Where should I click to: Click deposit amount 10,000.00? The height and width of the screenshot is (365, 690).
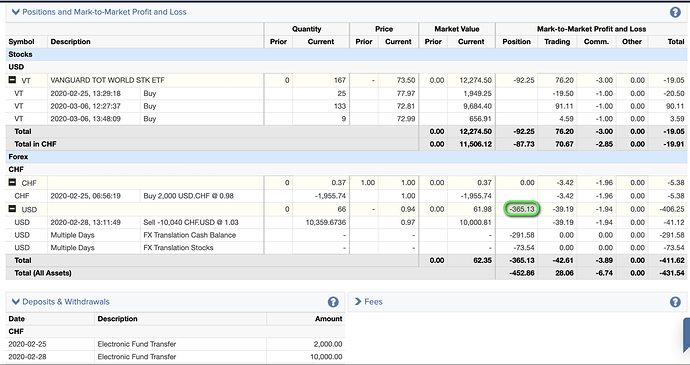point(326,357)
